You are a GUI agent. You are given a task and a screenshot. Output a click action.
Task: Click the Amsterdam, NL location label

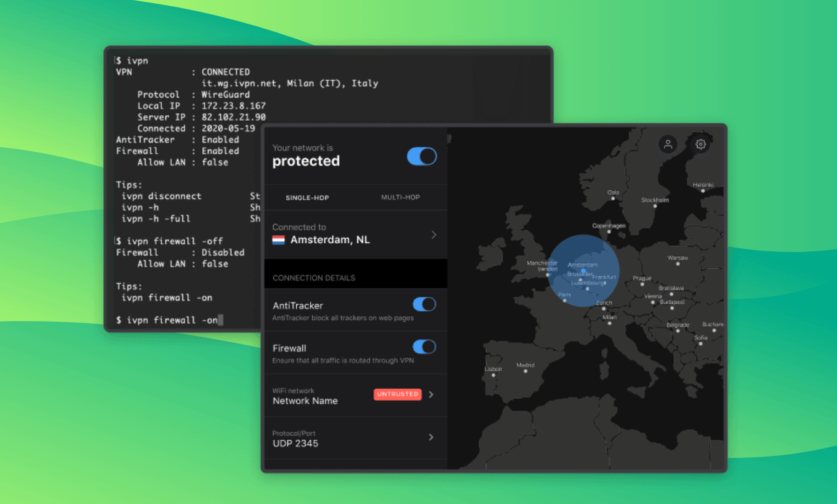[x=330, y=240]
